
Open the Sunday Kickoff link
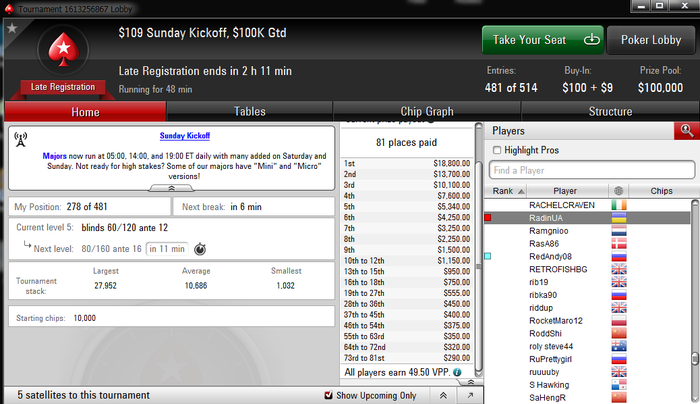point(185,136)
